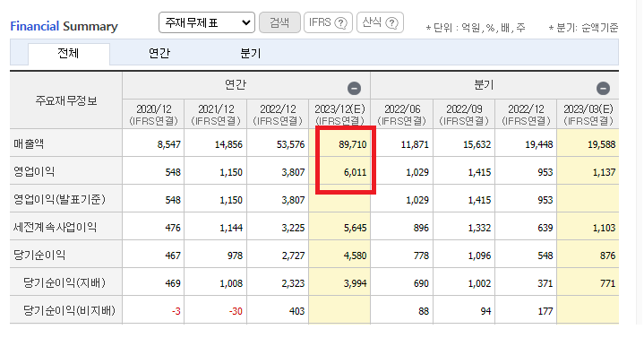Click the 2021/12 annual column header
The height and width of the screenshot is (338, 644).
click(216, 115)
